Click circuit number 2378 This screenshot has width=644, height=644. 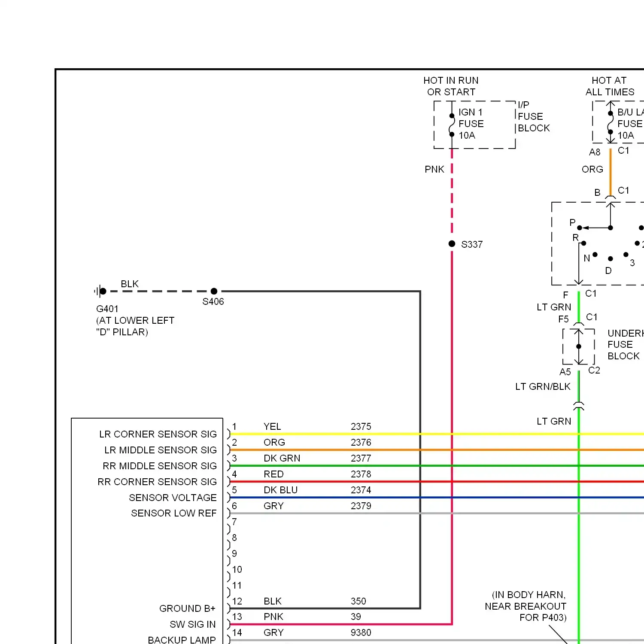pos(361,474)
